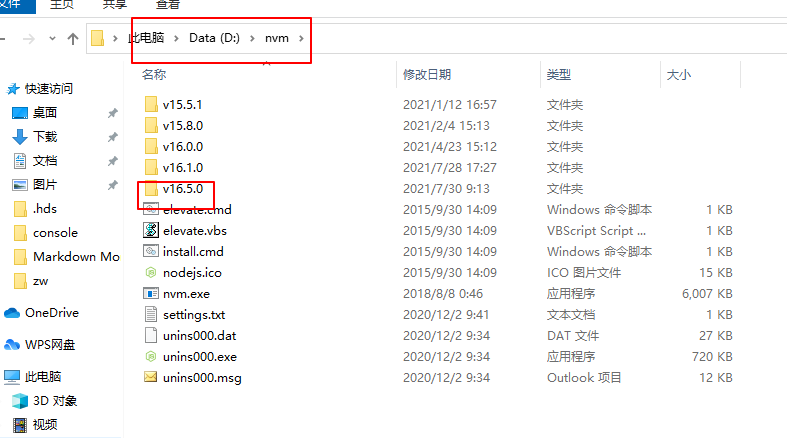Click 此电脑 in the address bar
This screenshot has height=438, width=787.
146,38
